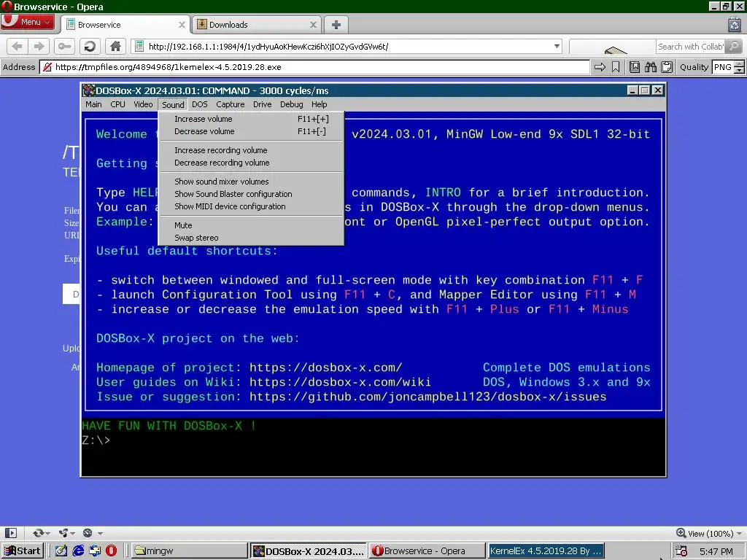The image size is (747, 560).
Task: Open the DOSBox-X Capture menu
Action: coord(230,104)
